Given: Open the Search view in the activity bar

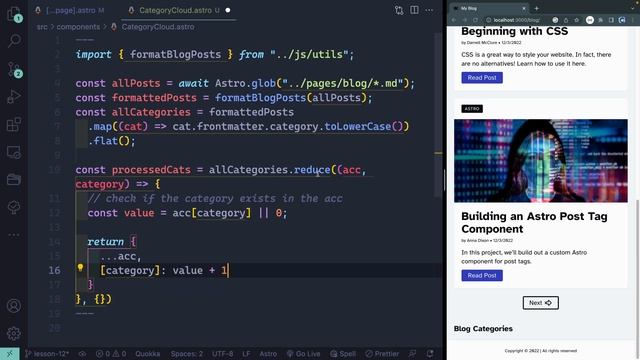Looking at the screenshot, I should 14,40.
